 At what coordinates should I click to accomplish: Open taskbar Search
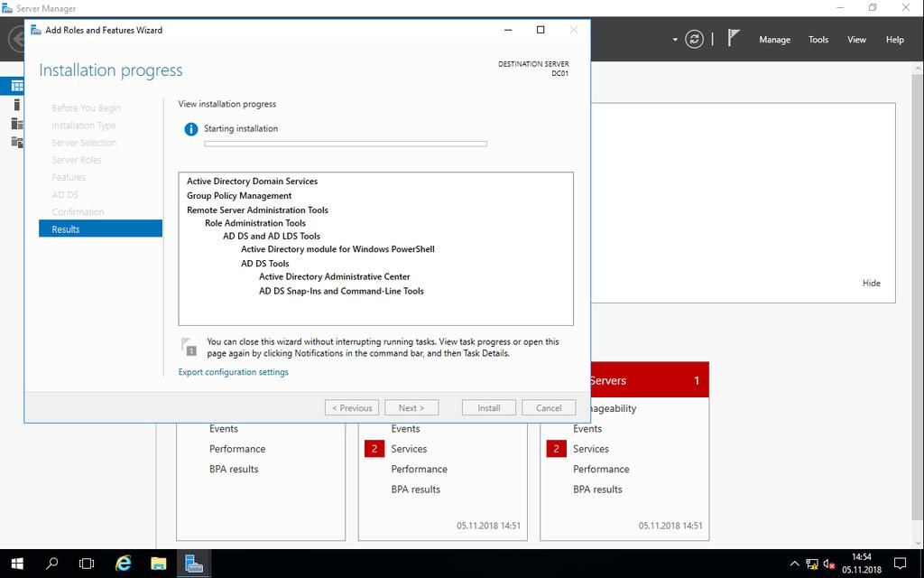[51, 564]
